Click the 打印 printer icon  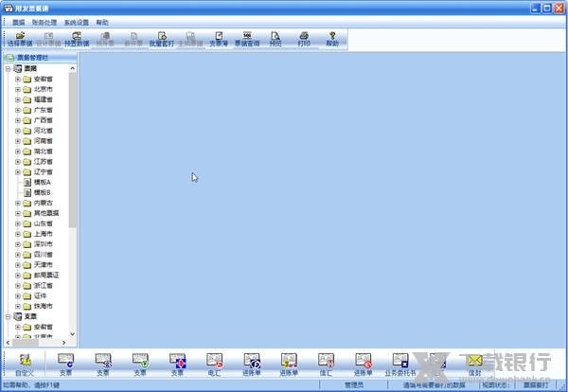304,39
